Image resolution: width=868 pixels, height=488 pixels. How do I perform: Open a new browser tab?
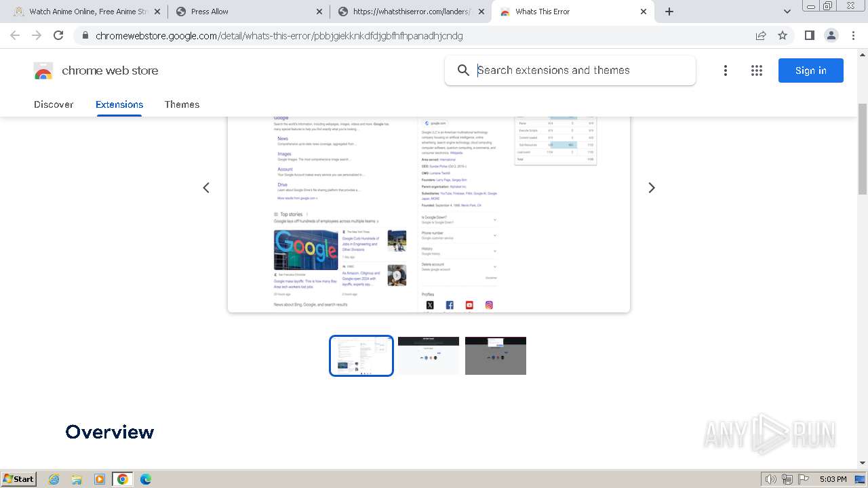pos(669,12)
